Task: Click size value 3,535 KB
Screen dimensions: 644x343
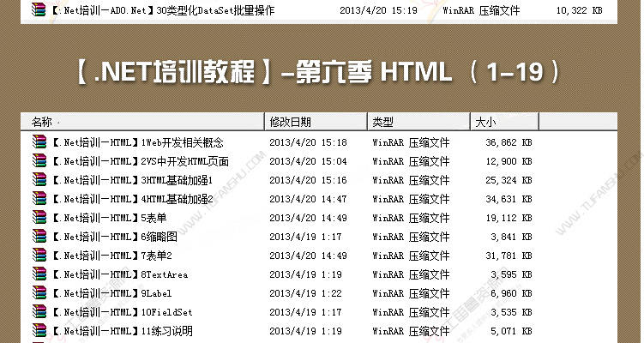Action: tap(511, 313)
